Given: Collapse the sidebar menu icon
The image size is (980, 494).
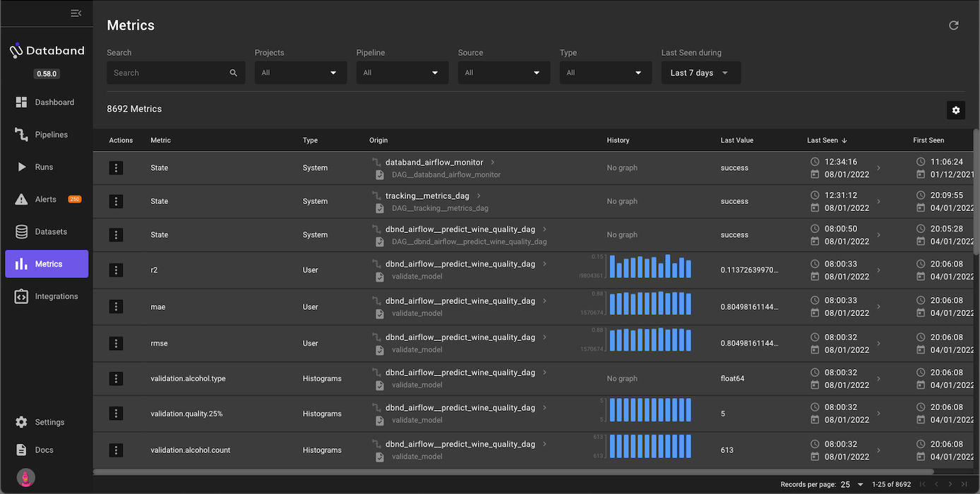Looking at the screenshot, I should coord(76,13).
